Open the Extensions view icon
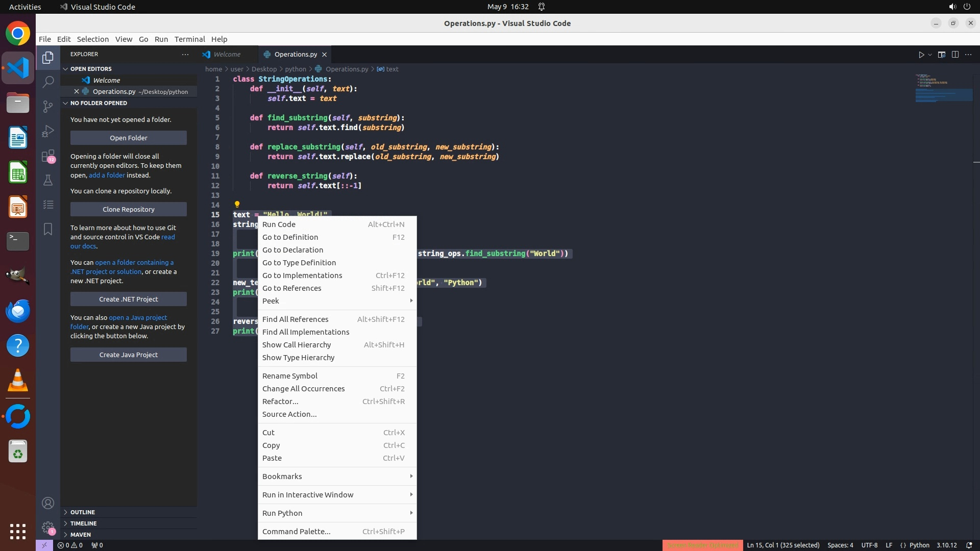This screenshot has height=551, width=980. (x=48, y=156)
